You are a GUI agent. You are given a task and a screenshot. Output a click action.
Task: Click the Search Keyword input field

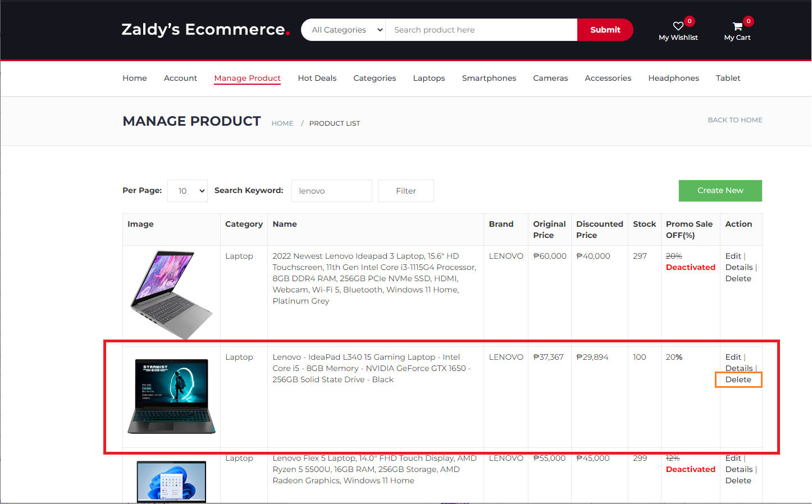tap(331, 190)
